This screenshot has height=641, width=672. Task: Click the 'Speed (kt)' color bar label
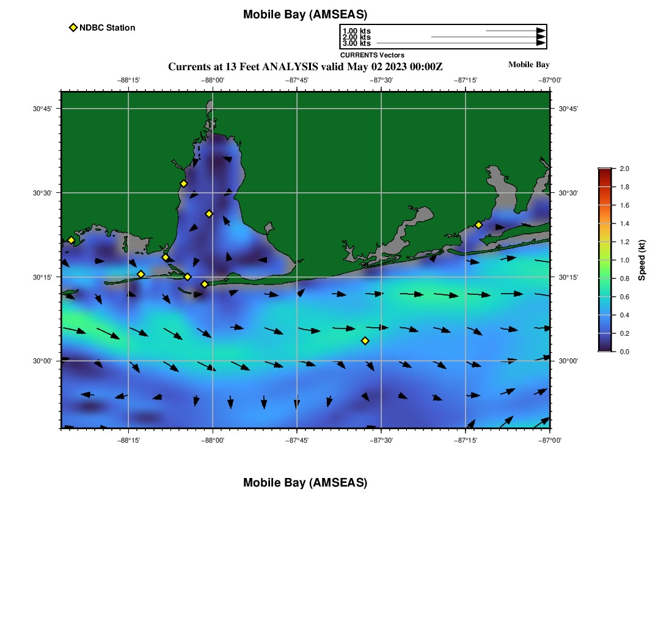(641, 260)
